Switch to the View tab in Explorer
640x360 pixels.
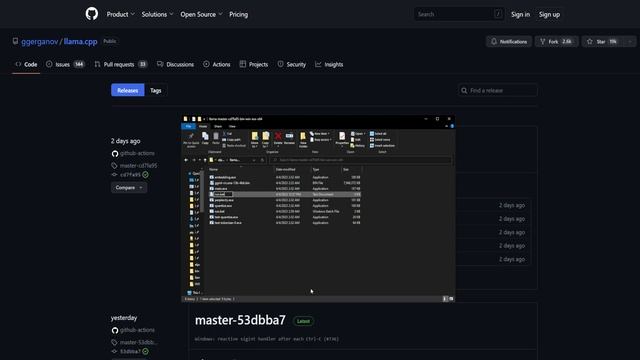point(232,127)
